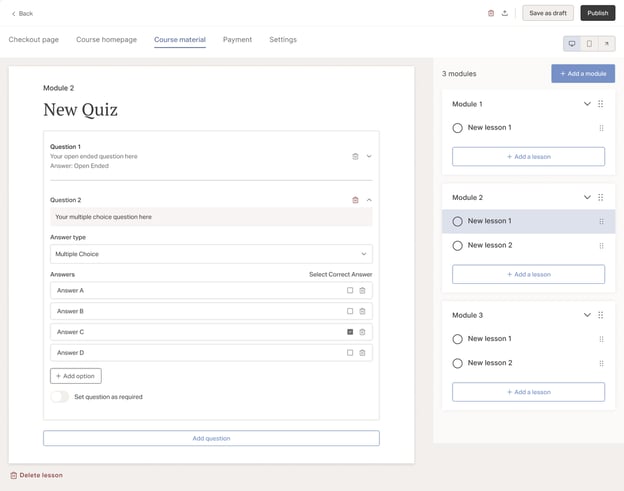Viewport: 624px width, 491px height.
Task: Open preview in new window icon
Action: coord(606,43)
